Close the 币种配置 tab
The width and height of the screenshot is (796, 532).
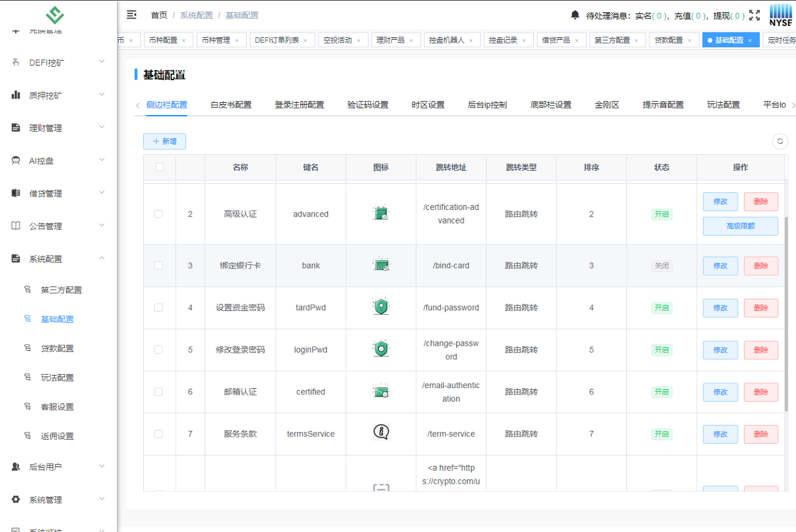[184, 40]
